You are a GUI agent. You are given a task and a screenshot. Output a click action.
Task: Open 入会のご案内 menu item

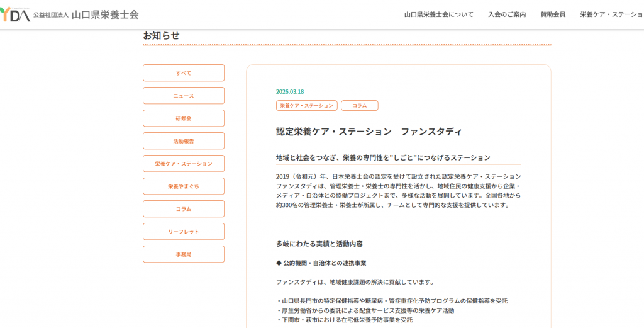(507, 14)
